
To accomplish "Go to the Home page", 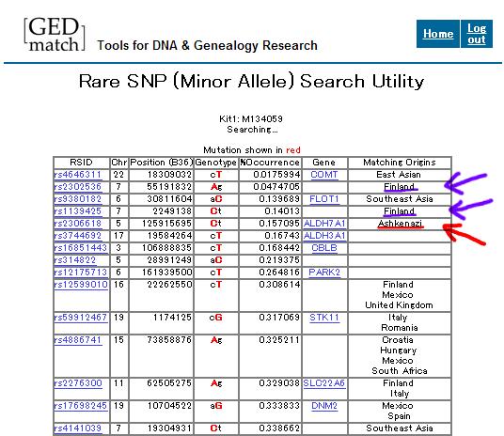I will (438, 34).
